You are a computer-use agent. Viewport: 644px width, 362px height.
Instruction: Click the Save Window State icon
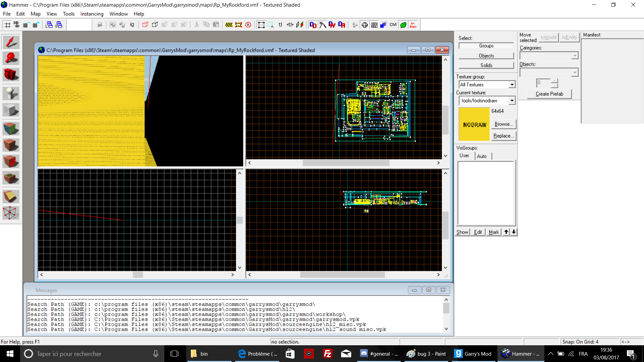(59, 25)
